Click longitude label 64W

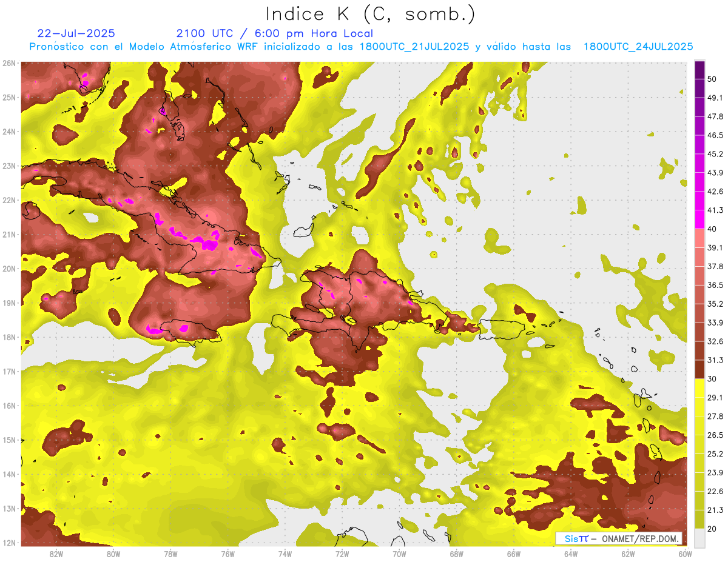(x=571, y=554)
